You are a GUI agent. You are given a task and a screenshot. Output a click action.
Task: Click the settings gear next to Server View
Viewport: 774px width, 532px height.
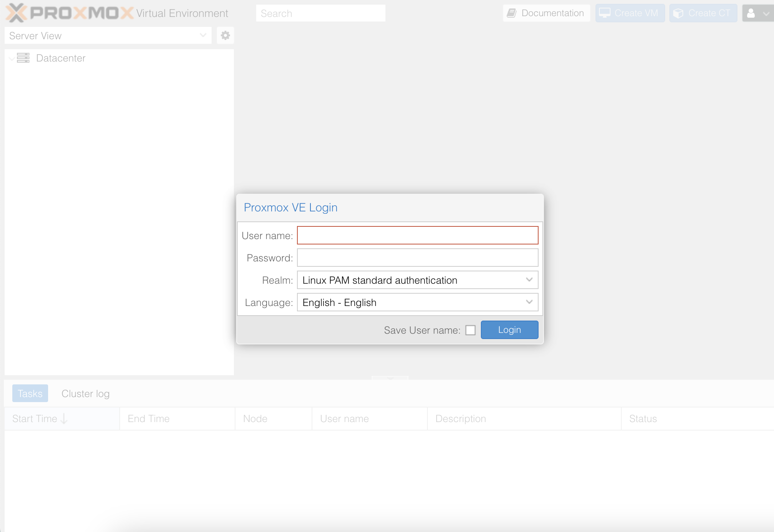point(225,35)
